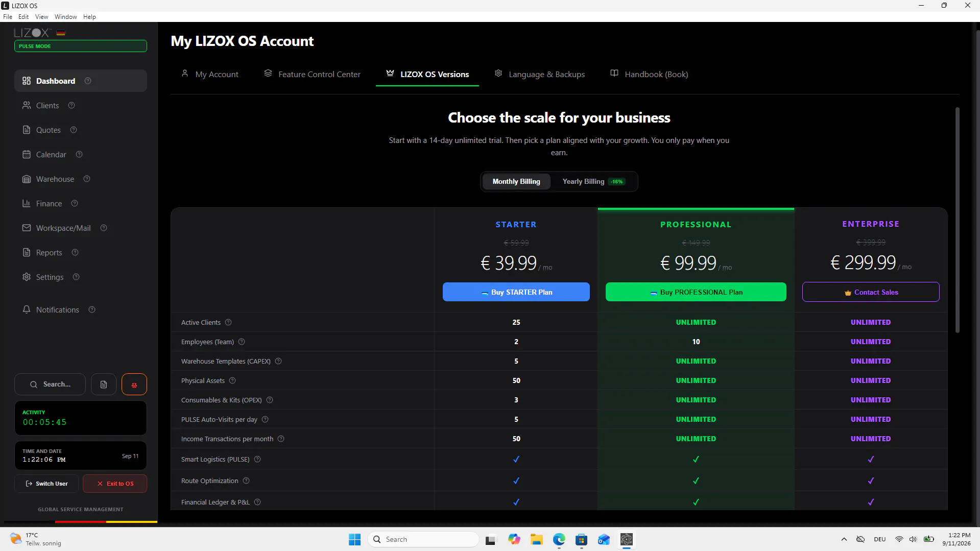Open File Explorer from the taskbar
The height and width of the screenshot is (551, 980).
536,539
